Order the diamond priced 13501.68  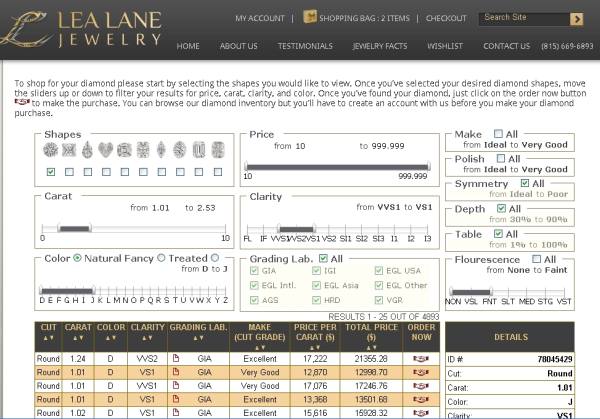coord(421,399)
